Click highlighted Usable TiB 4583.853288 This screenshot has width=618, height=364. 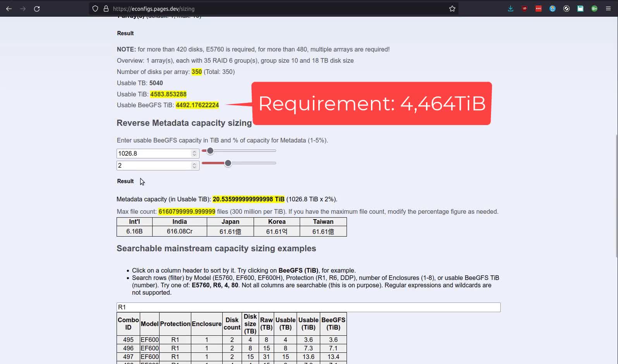[168, 94]
